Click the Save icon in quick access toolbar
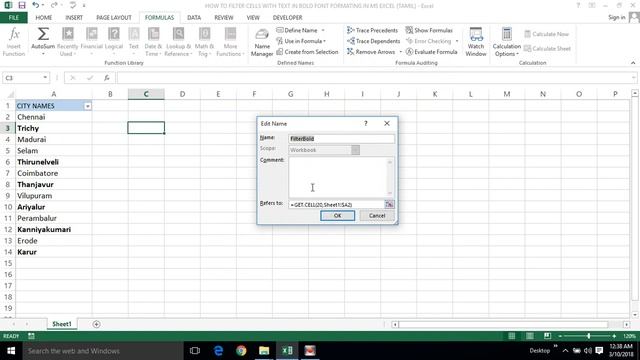This screenshot has width=640, height=360. click(x=22, y=5)
